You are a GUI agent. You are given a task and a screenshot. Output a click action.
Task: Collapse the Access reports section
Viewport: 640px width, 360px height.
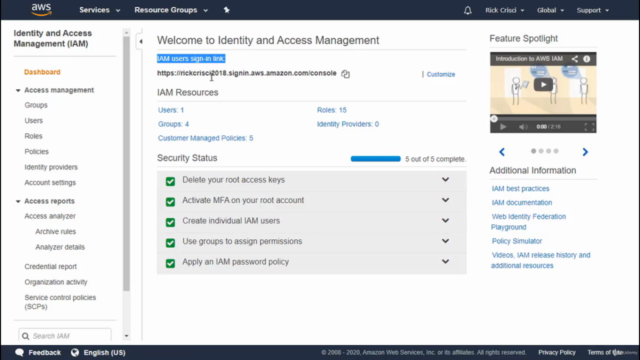pos(18,201)
